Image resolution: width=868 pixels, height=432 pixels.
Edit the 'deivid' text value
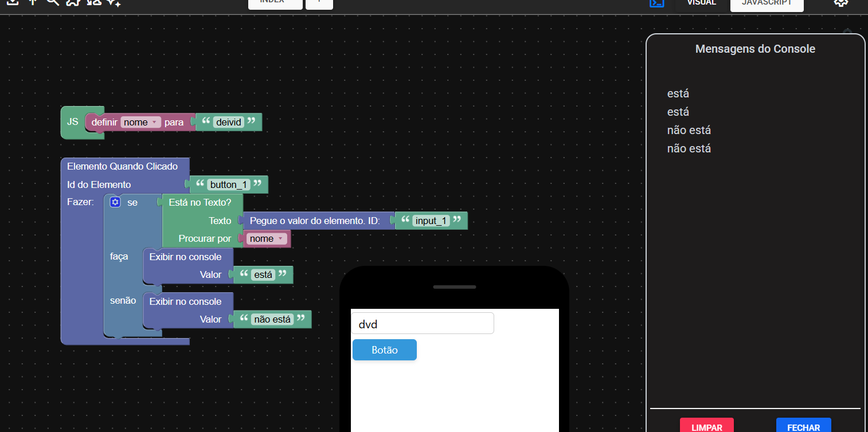[229, 122]
